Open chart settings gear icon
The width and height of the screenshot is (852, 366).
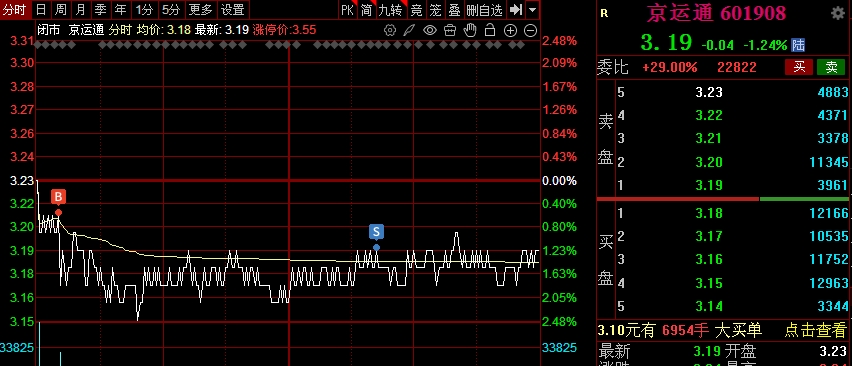[x=390, y=30]
